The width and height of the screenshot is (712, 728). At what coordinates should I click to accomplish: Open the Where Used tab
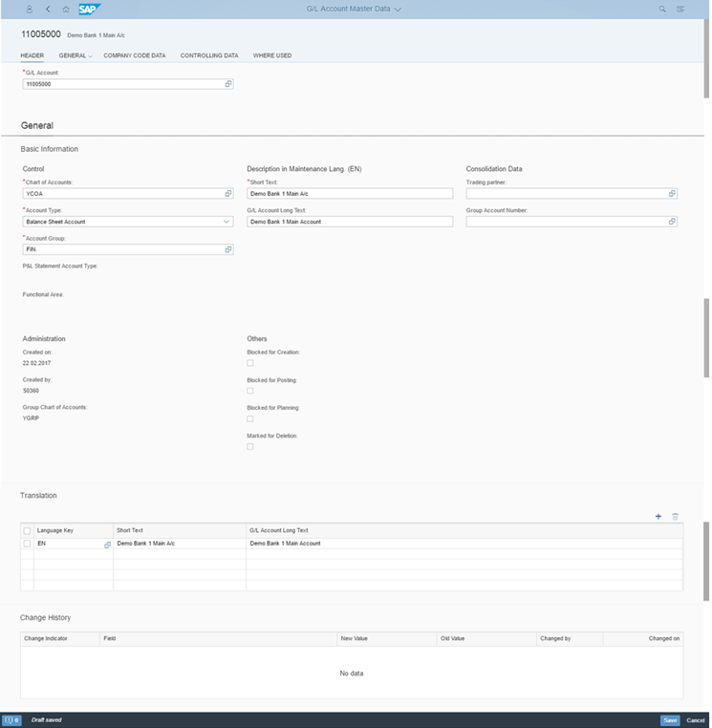coord(272,55)
